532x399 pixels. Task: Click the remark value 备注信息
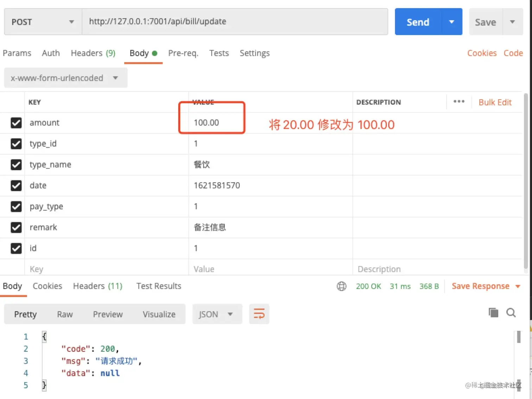click(x=210, y=227)
